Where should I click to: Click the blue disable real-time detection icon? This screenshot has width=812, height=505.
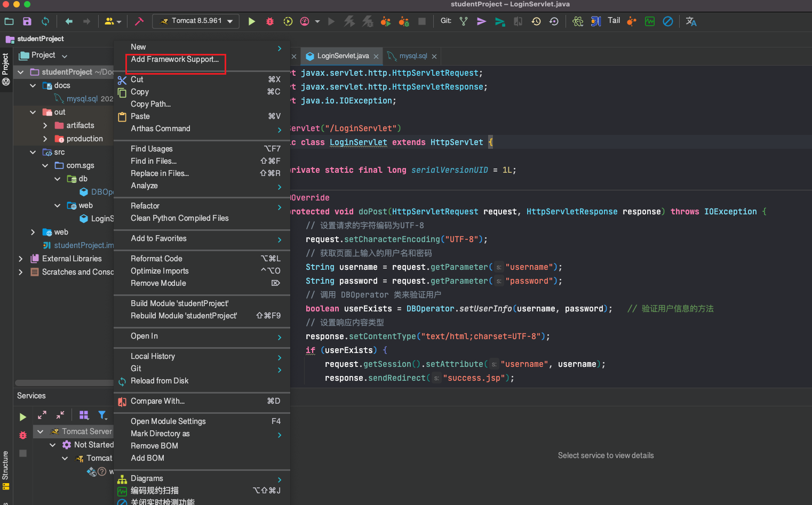pyautogui.click(x=668, y=21)
